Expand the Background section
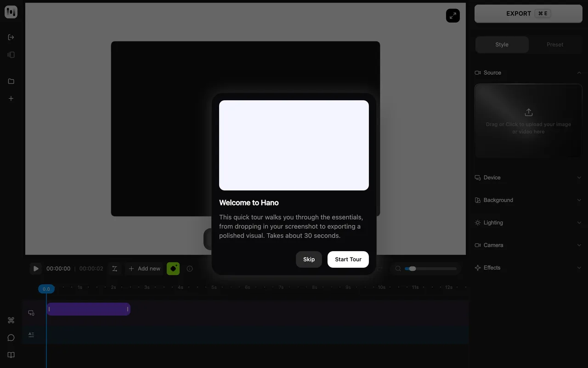This screenshot has height=368, width=588. [x=528, y=200]
